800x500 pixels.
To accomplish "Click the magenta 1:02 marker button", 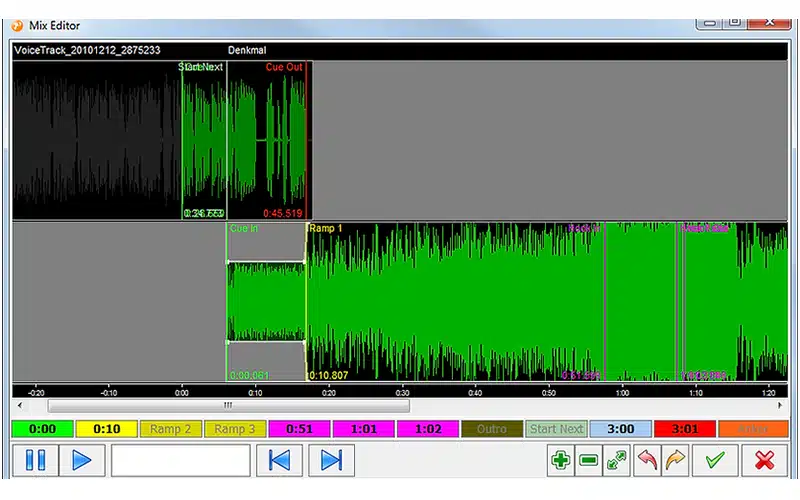I will 428,429.
